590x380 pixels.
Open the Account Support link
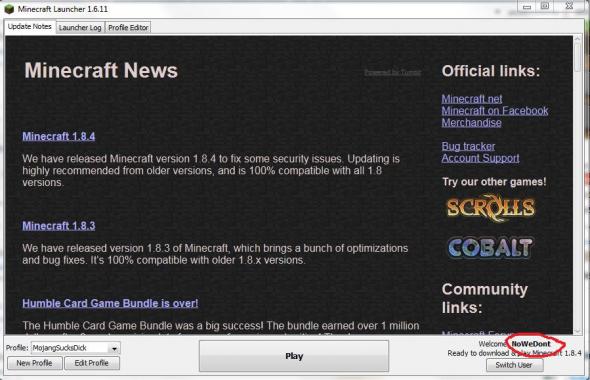click(x=481, y=158)
